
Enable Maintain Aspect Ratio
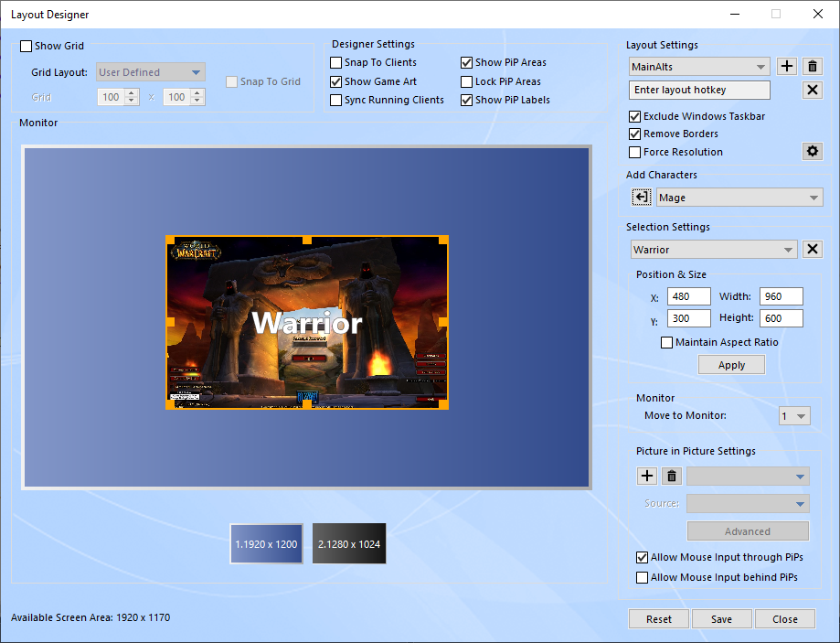click(x=666, y=343)
